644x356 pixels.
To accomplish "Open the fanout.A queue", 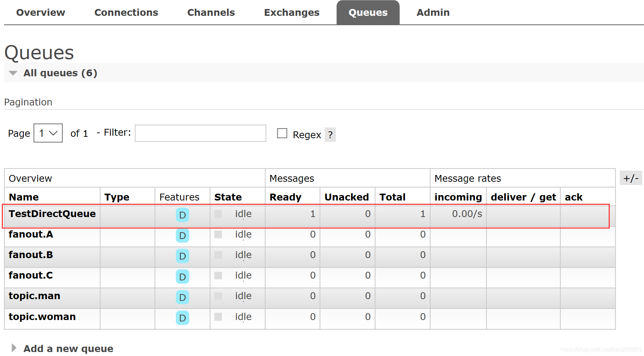I will [x=31, y=234].
